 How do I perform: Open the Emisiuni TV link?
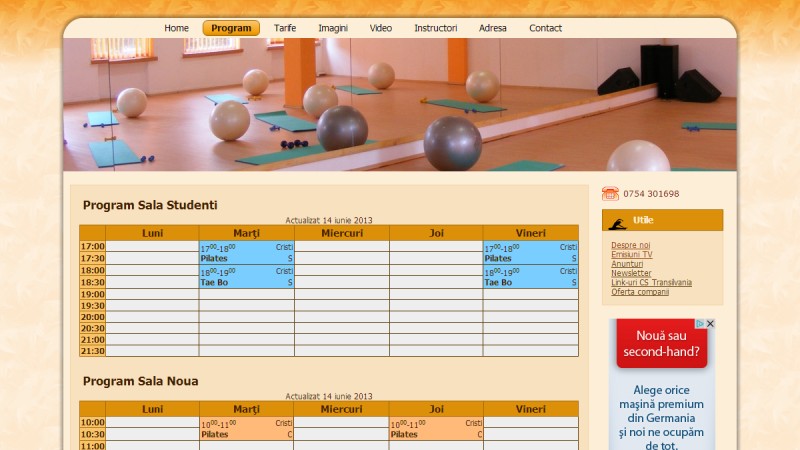click(x=632, y=255)
